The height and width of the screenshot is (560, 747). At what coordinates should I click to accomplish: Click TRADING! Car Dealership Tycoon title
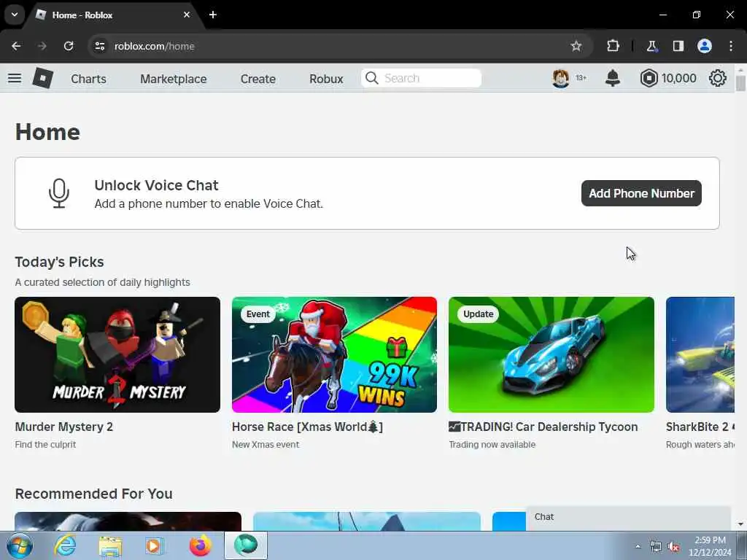click(543, 427)
